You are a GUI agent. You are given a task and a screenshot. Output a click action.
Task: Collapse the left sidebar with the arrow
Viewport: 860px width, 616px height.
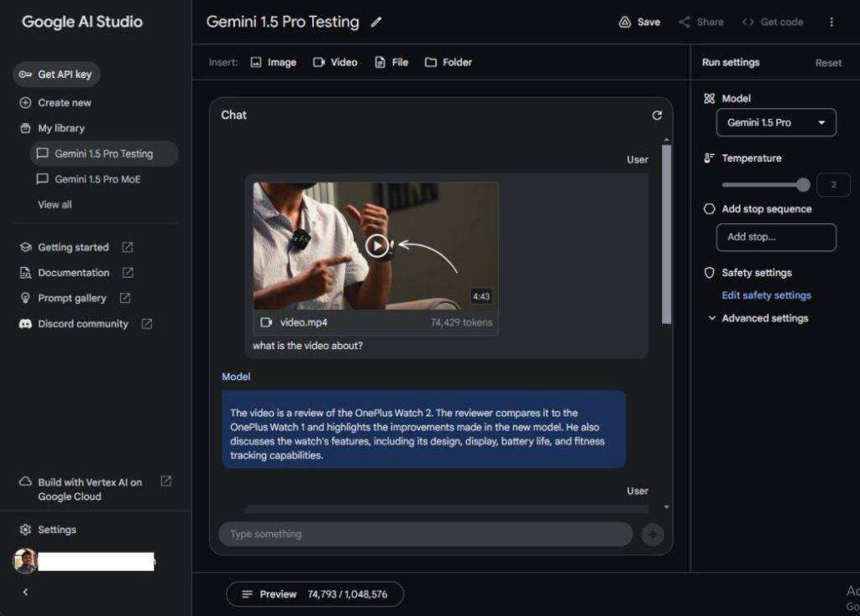pos(25,592)
